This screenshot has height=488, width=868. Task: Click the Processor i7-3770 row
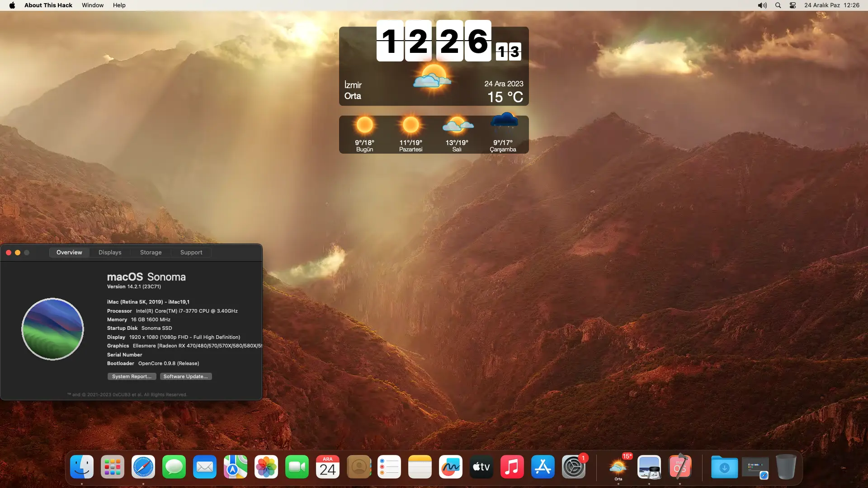[x=172, y=311]
